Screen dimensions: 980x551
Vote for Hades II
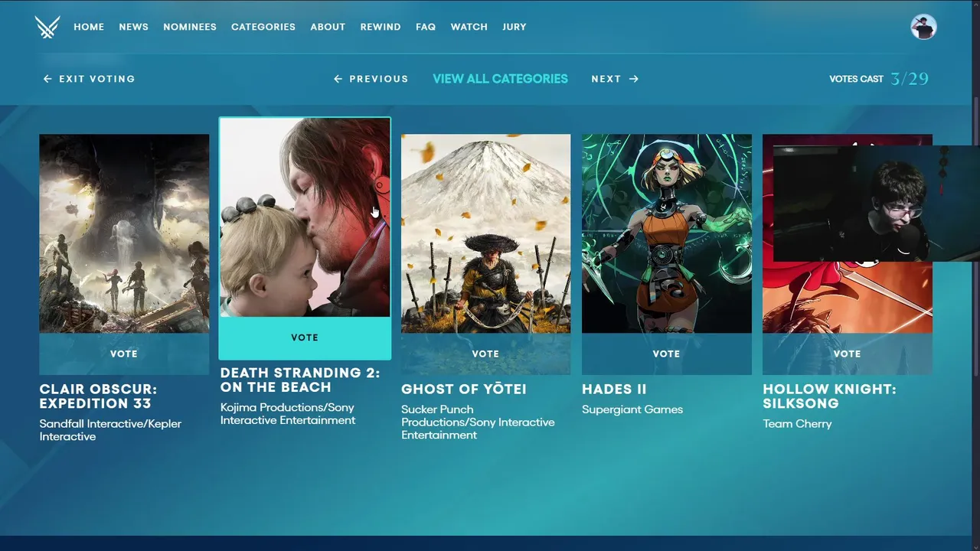(666, 354)
